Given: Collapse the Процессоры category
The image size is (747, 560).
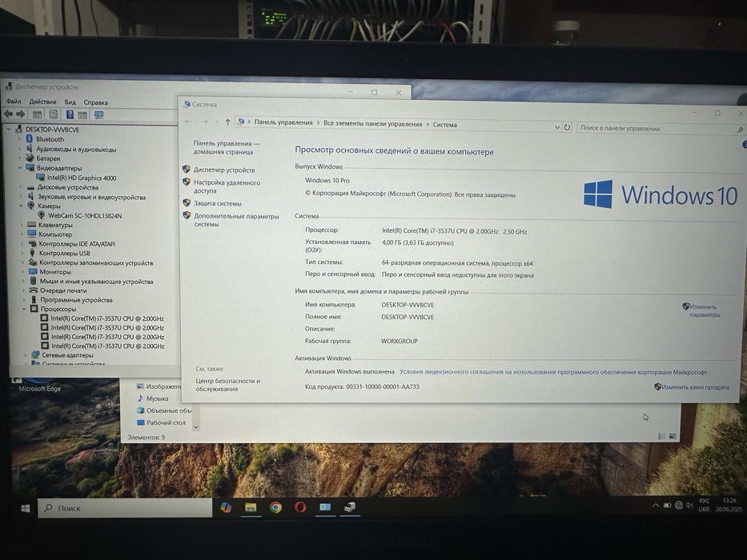Looking at the screenshot, I should click(x=24, y=309).
